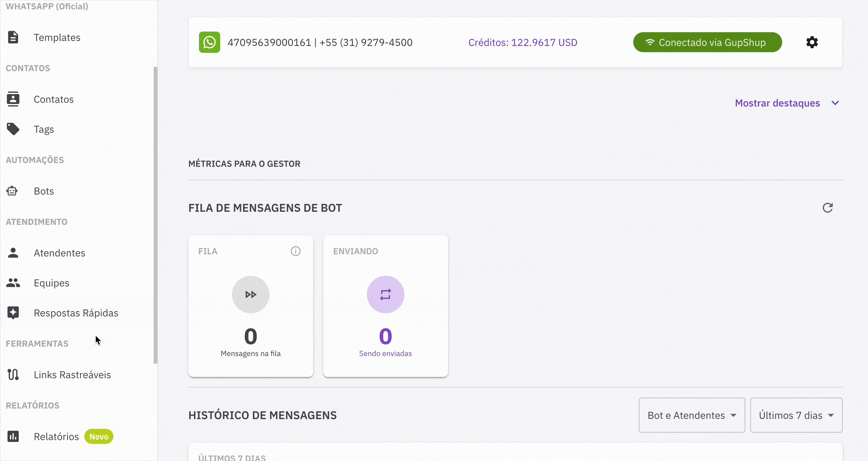This screenshot has width=868, height=461.
Task: Select Atendentes in the sidebar
Action: (59, 253)
